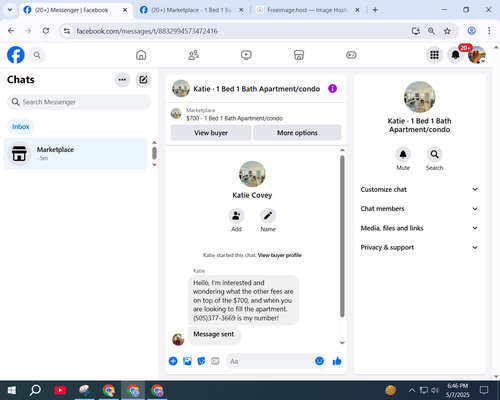Click the chat list scrollbar down arrow
The height and width of the screenshot is (400, 500).
[154, 165]
